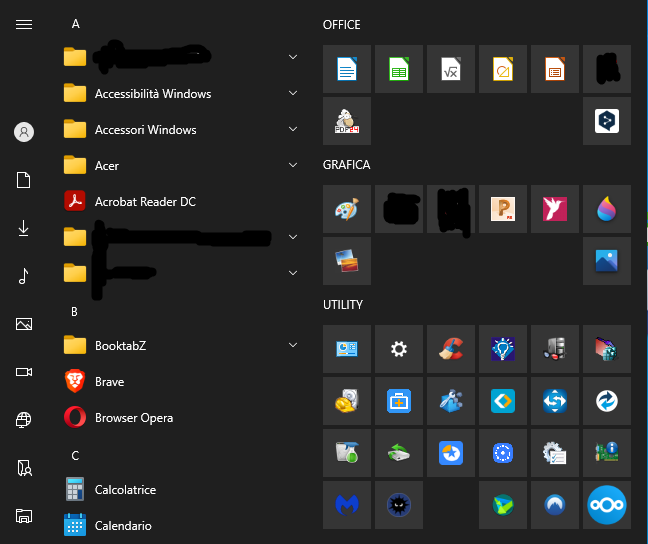Open the lightbulb tile in UTILITY
Image resolution: width=648 pixels, height=544 pixels.
503,349
